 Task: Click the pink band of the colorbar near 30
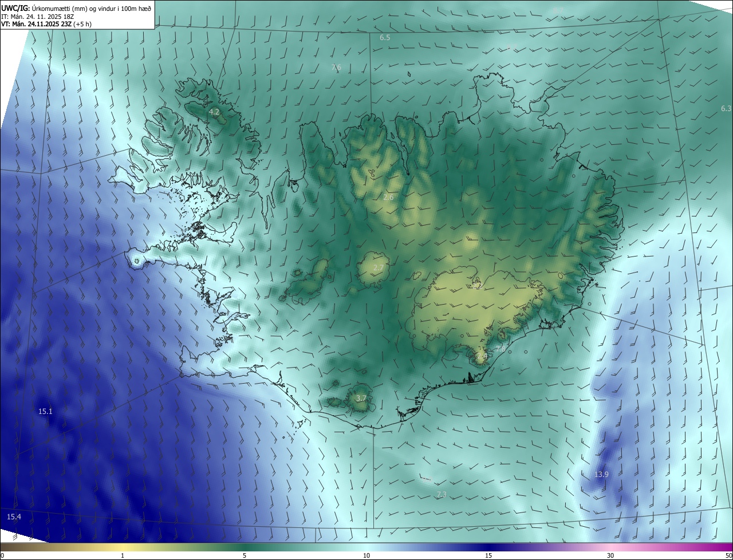610,547
